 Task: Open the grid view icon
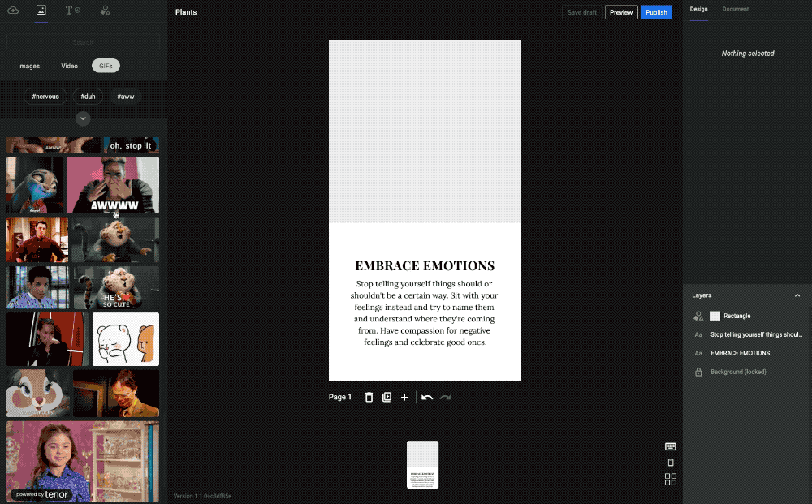pyautogui.click(x=671, y=480)
